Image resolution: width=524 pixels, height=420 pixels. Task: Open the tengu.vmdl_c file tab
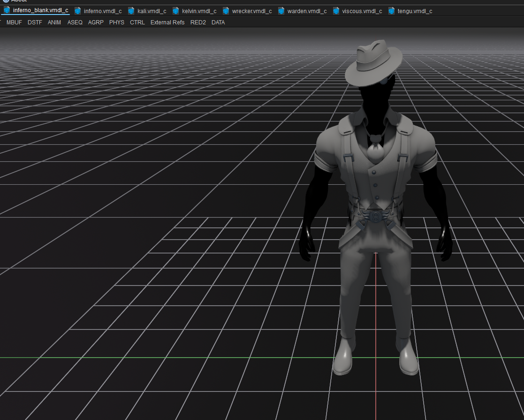(x=411, y=11)
